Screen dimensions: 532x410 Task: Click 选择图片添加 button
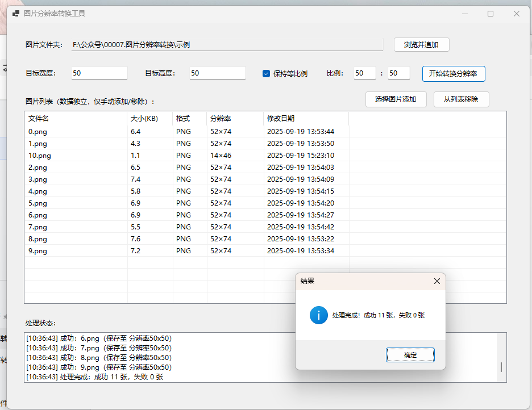tap(396, 99)
